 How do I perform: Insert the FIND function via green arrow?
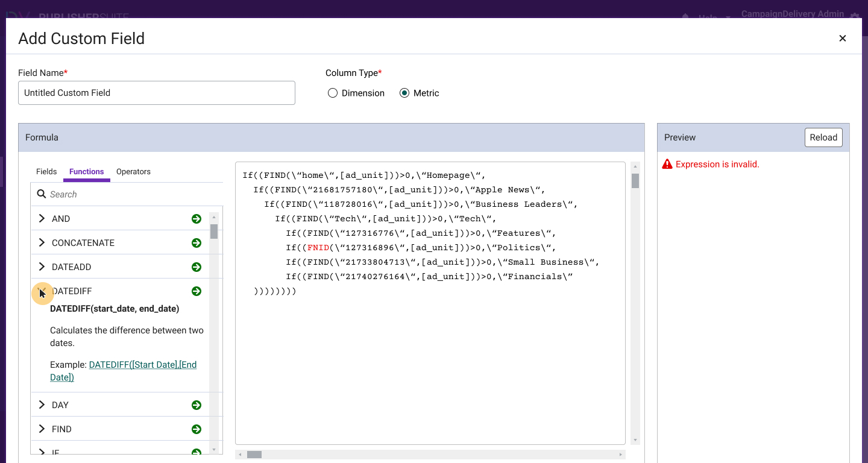click(x=196, y=429)
